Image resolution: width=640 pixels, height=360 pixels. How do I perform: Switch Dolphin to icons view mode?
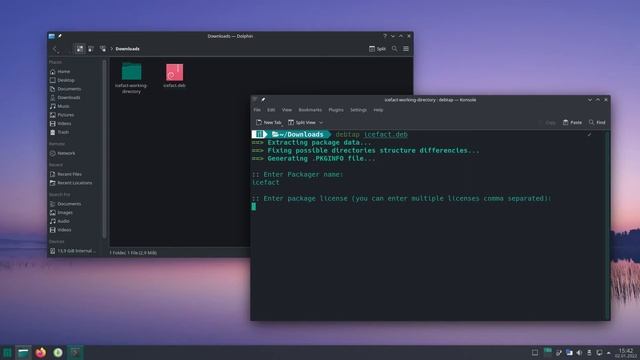[x=80, y=49]
